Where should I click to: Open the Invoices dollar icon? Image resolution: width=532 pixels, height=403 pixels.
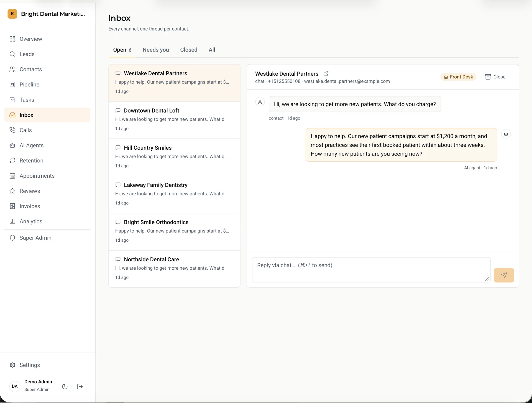click(12, 206)
